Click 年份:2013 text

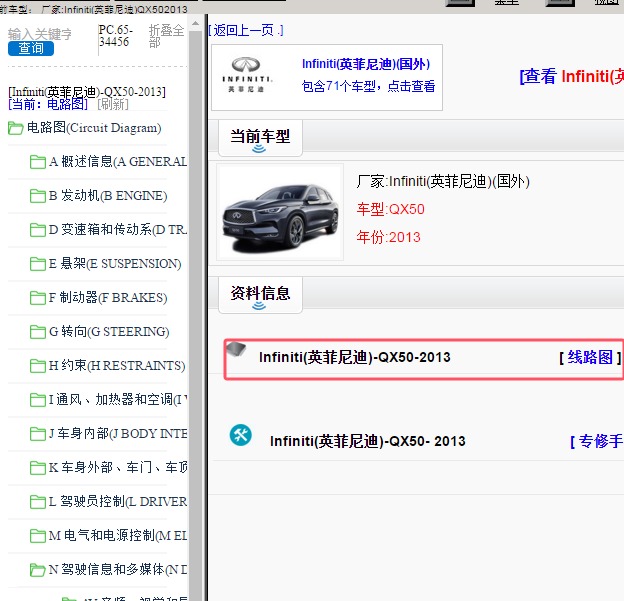pos(388,237)
